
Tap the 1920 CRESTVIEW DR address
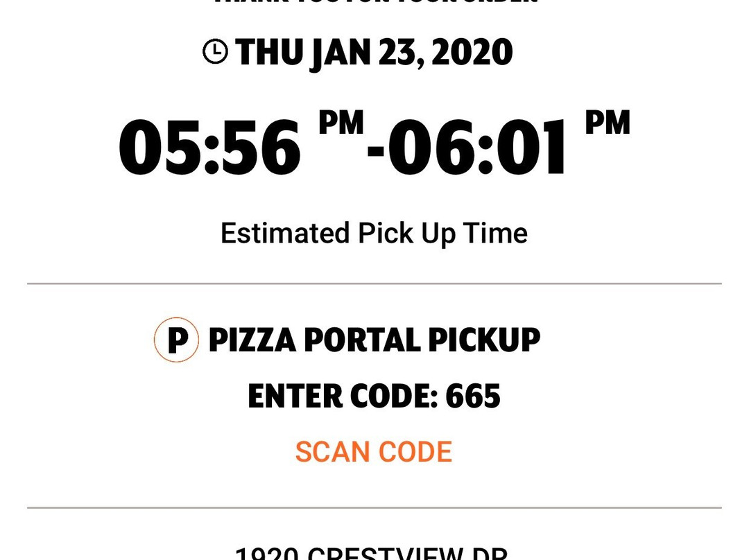(371, 553)
